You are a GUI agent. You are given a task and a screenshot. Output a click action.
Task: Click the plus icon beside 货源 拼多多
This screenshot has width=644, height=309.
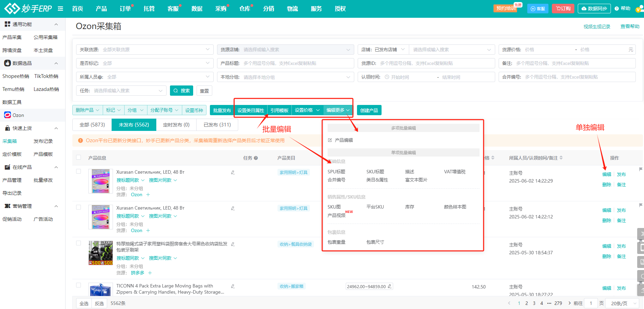pos(150,273)
